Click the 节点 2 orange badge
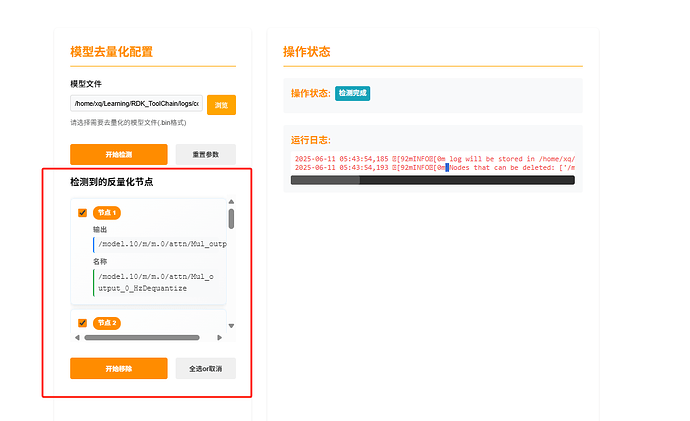 (x=107, y=323)
